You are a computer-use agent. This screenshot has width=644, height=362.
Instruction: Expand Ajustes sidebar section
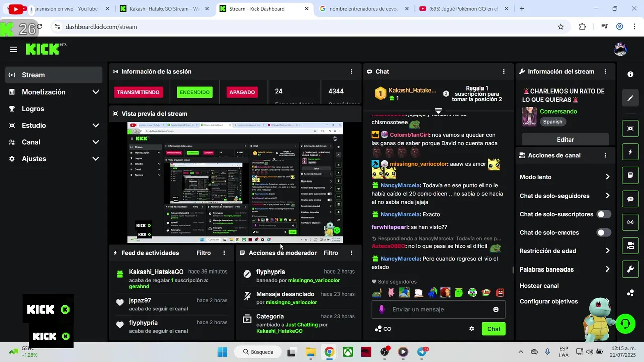coord(96,159)
